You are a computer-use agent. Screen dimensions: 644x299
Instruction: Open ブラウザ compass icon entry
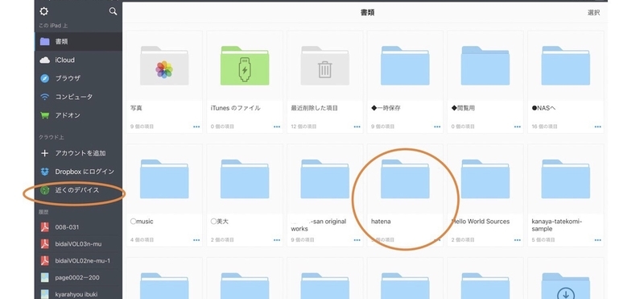(78, 78)
